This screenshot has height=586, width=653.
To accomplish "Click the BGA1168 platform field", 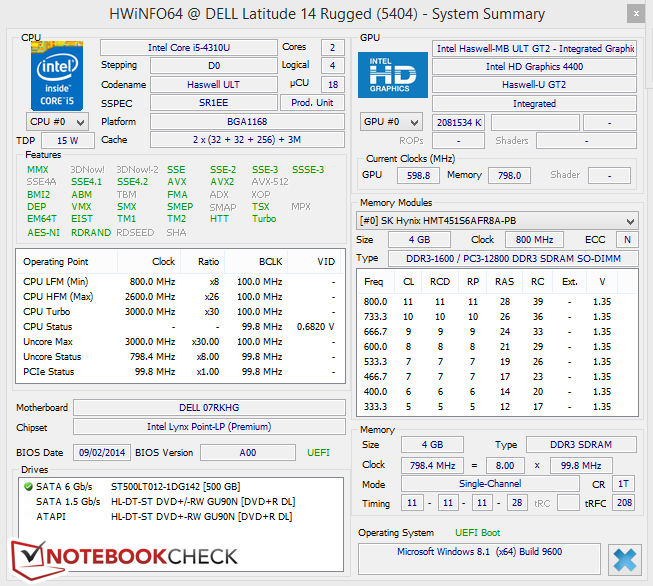I will tap(247, 122).
